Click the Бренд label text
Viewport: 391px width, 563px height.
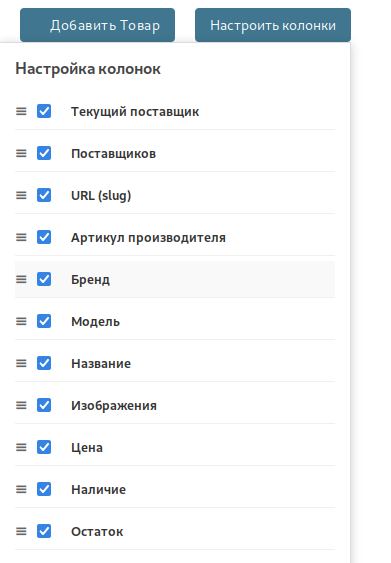pyautogui.click(x=90, y=280)
